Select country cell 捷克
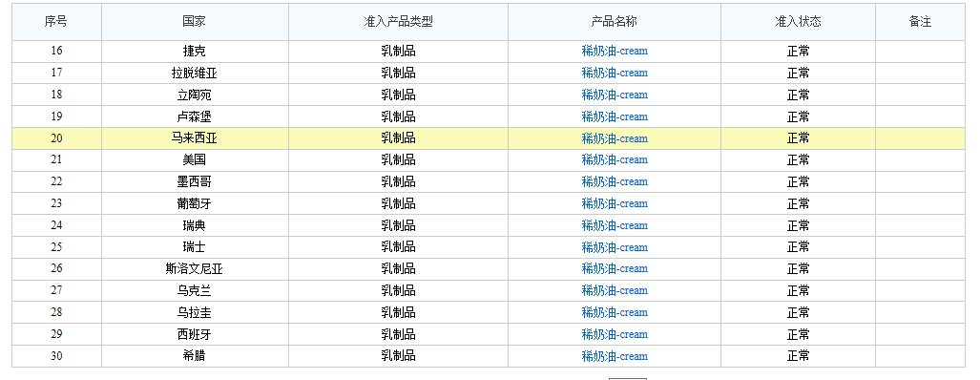 (x=195, y=52)
